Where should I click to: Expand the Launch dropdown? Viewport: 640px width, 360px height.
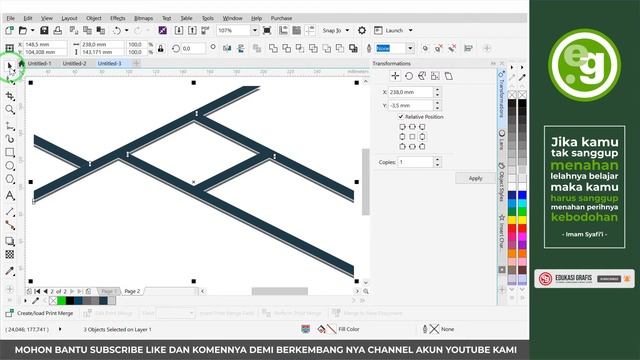point(411,30)
